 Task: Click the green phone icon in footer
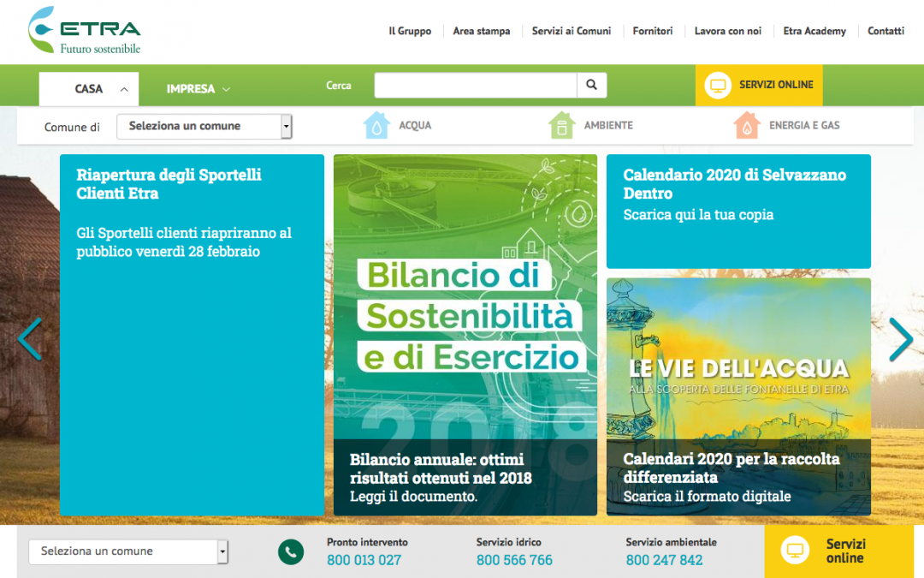click(x=291, y=552)
